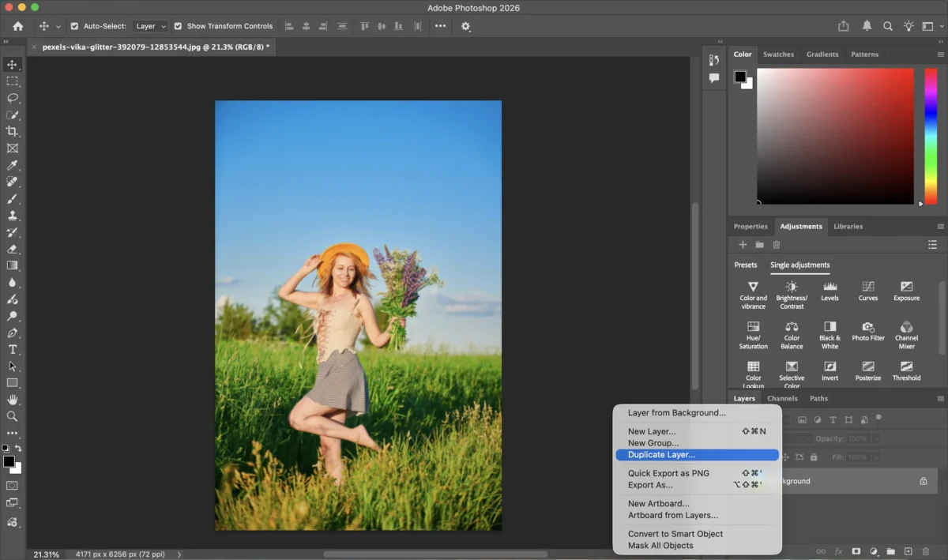The image size is (948, 560).
Task: Open the Color panel options menu
Action: 940,54
